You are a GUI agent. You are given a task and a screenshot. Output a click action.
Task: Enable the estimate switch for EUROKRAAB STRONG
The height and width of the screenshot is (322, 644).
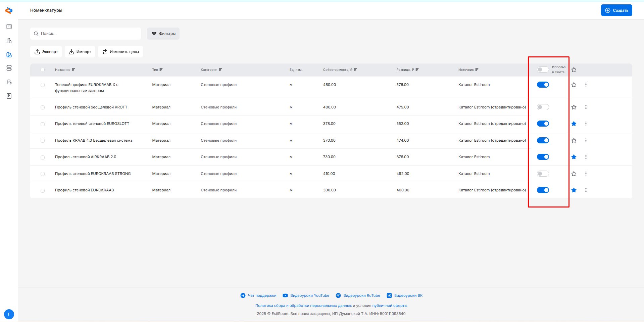(543, 174)
